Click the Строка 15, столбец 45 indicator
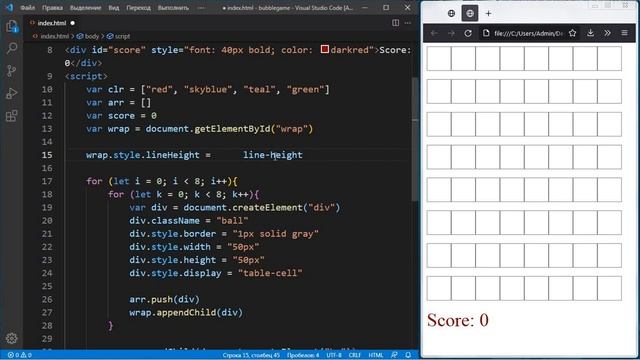Viewport: 640px width, 360px height. coord(251,355)
